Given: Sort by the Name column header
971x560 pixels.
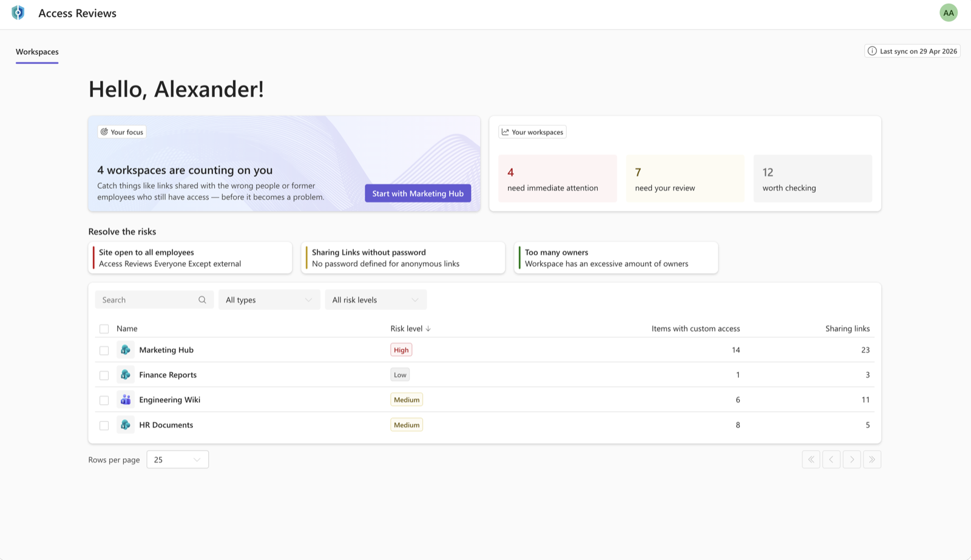Looking at the screenshot, I should point(127,329).
